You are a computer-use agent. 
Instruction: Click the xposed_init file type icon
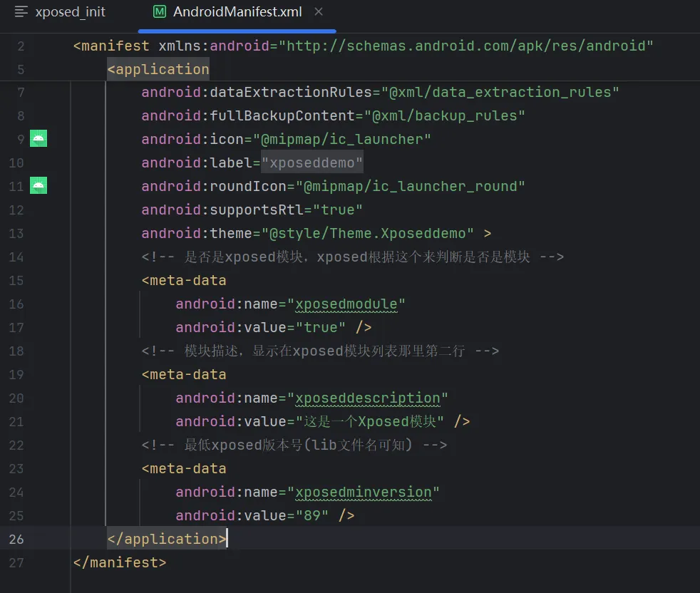21,11
